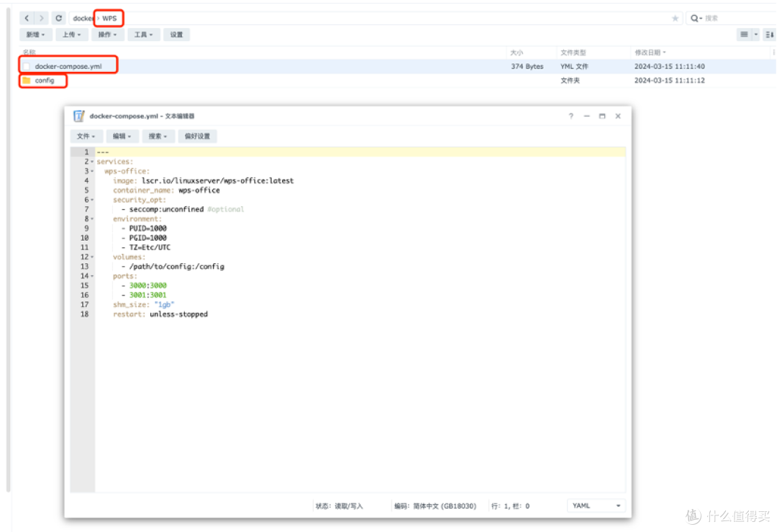
Task: Open text editor help via the ? icon
Action: coord(571,116)
